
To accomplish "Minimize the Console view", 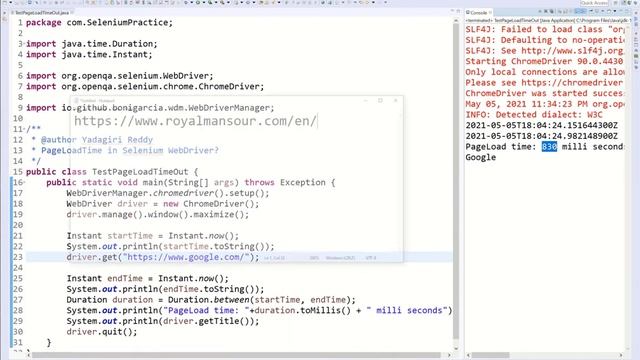I will click(x=621, y=11).
